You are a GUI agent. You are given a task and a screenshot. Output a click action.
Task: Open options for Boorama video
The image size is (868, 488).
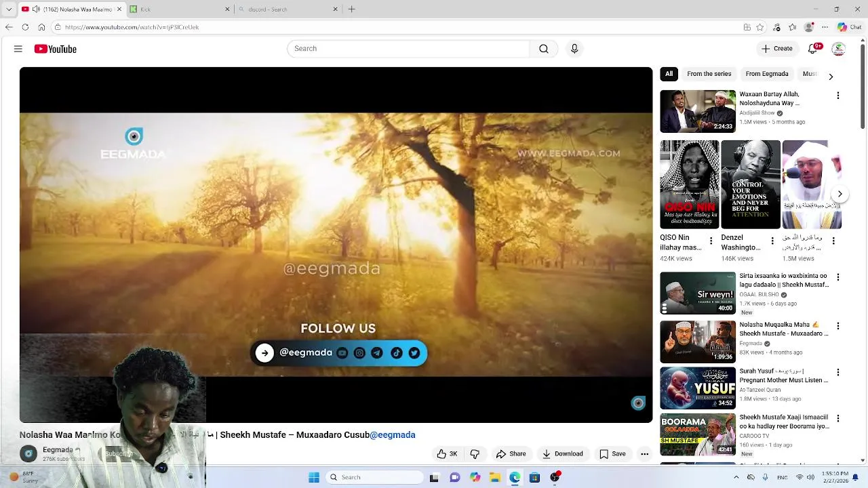[x=838, y=418]
